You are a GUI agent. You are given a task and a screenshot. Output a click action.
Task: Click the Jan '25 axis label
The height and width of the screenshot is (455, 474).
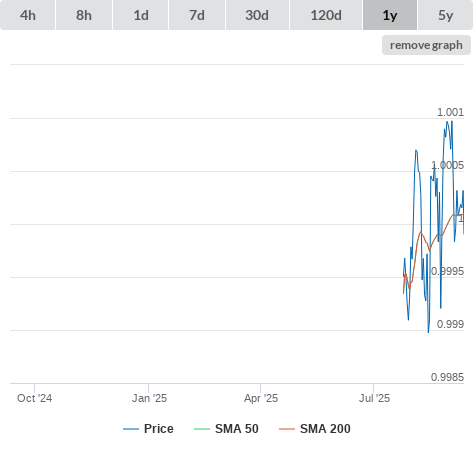point(149,398)
